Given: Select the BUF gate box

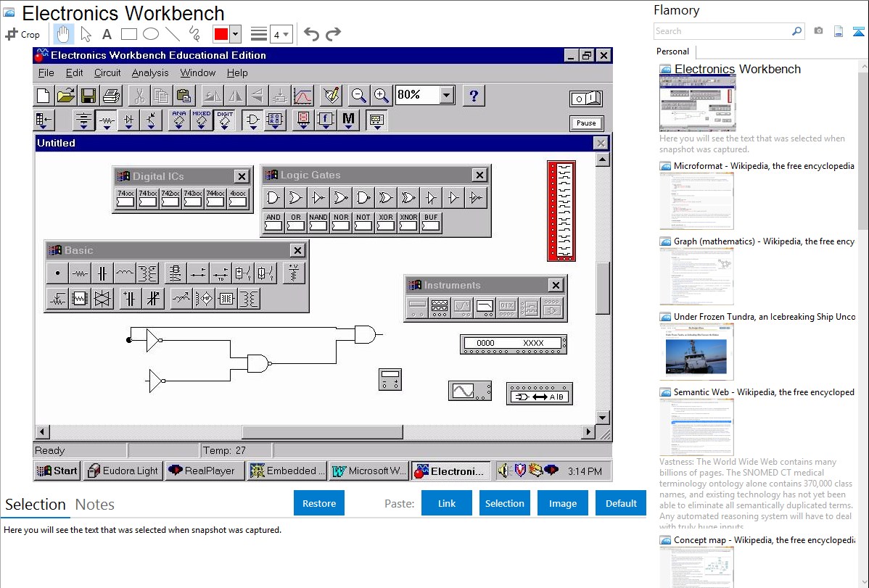Looking at the screenshot, I should coord(431,223).
